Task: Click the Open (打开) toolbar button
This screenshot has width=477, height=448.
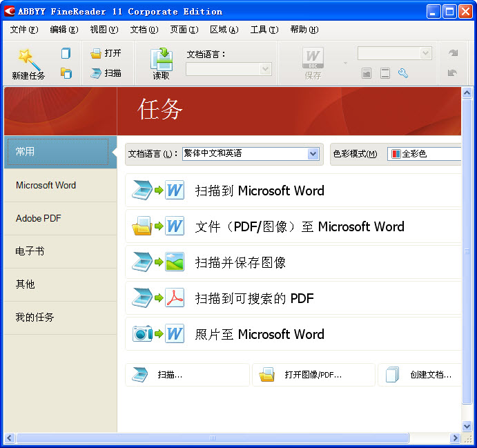Action: click(x=106, y=53)
